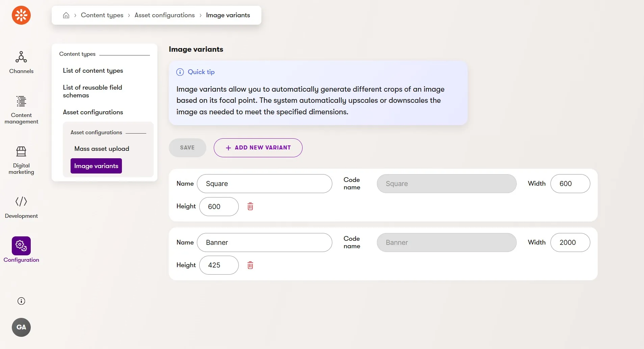This screenshot has width=644, height=349.
Task: Delete the Banner variant with trash icon
Action: (250, 265)
